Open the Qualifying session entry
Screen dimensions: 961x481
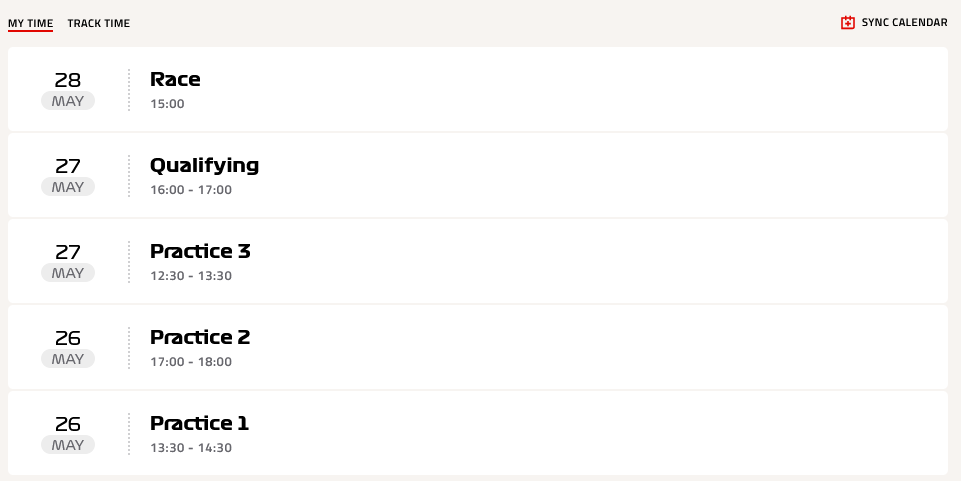[478, 175]
